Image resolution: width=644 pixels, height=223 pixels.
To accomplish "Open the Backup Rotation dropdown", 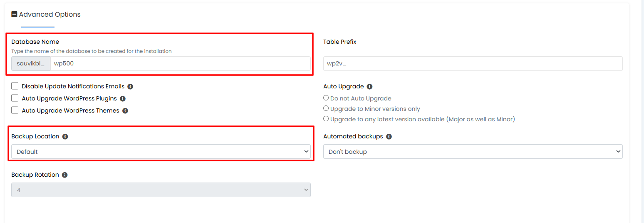I will (x=161, y=190).
